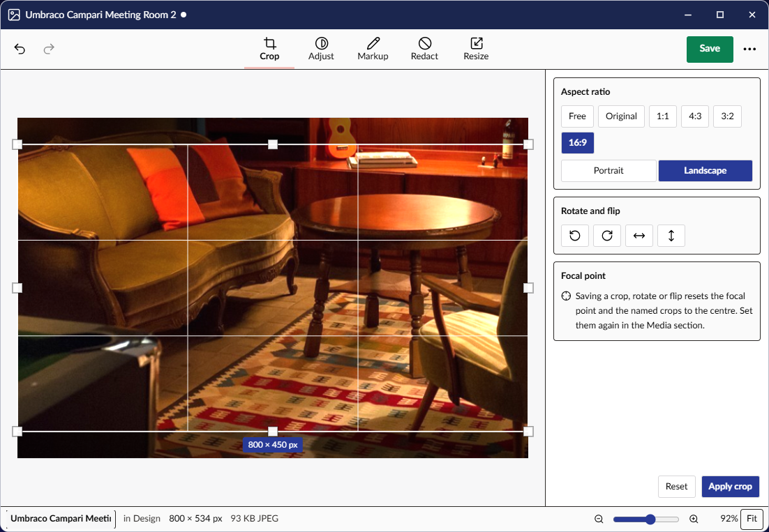
Task: Select the Original aspect ratio
Action: 621,116
